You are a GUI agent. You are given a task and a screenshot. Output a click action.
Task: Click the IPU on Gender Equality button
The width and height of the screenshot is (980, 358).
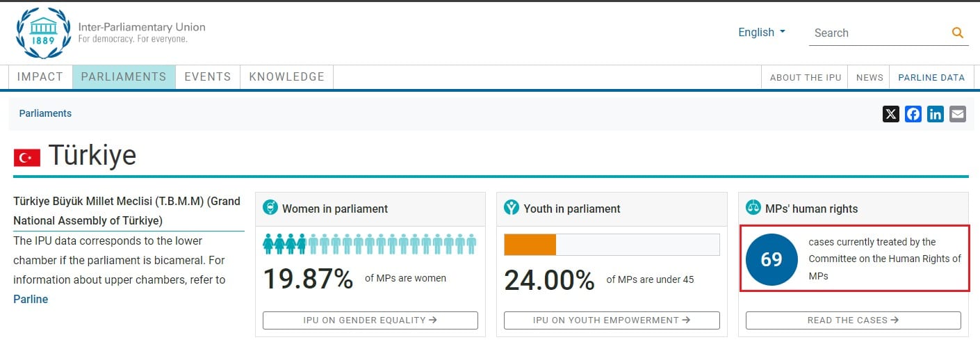click(370, 320)
